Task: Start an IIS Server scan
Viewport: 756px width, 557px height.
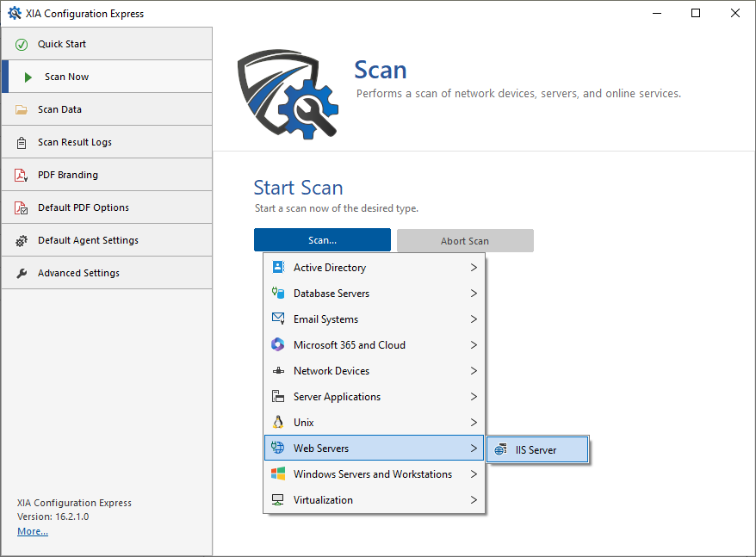Action: (537, 449)
